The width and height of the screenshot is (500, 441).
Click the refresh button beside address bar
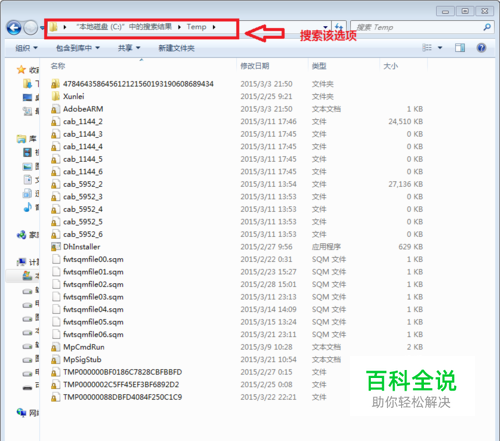tap(339, 27)
